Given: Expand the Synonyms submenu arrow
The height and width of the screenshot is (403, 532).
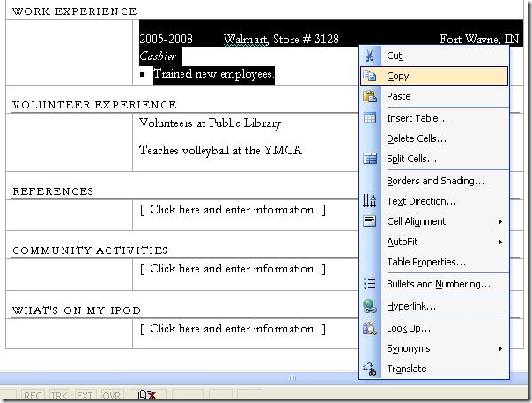Looking at the screenshot, I should (499, 348).
